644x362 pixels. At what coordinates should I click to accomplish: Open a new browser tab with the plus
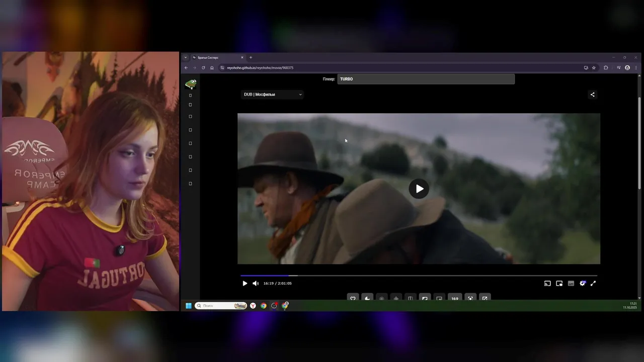[x=251, y=57]
